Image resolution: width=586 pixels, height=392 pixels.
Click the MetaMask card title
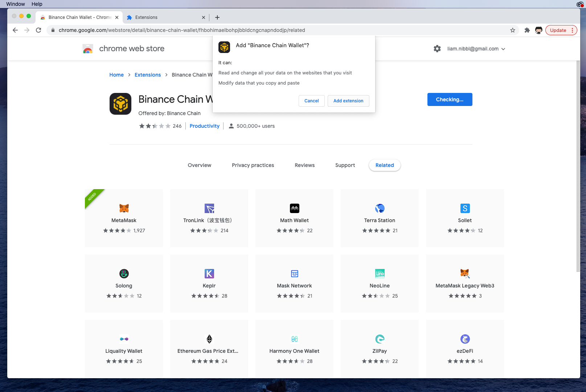(x=124, y=220)
